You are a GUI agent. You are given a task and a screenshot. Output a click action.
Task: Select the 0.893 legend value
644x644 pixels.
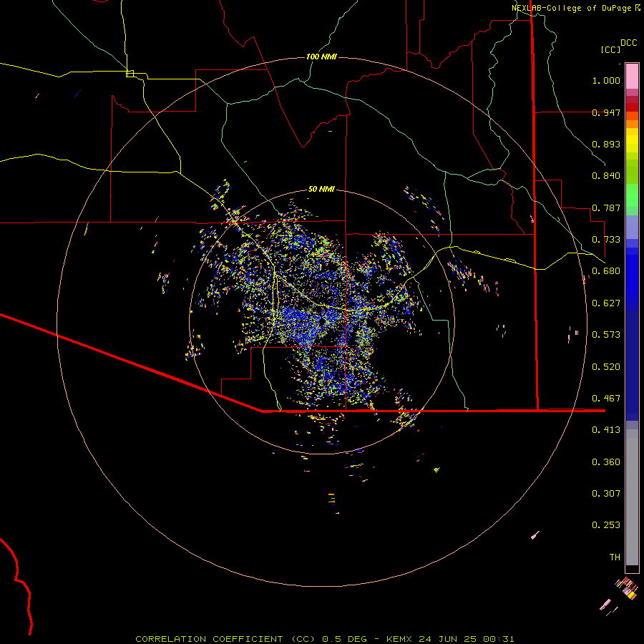click(x=606, y=144)
